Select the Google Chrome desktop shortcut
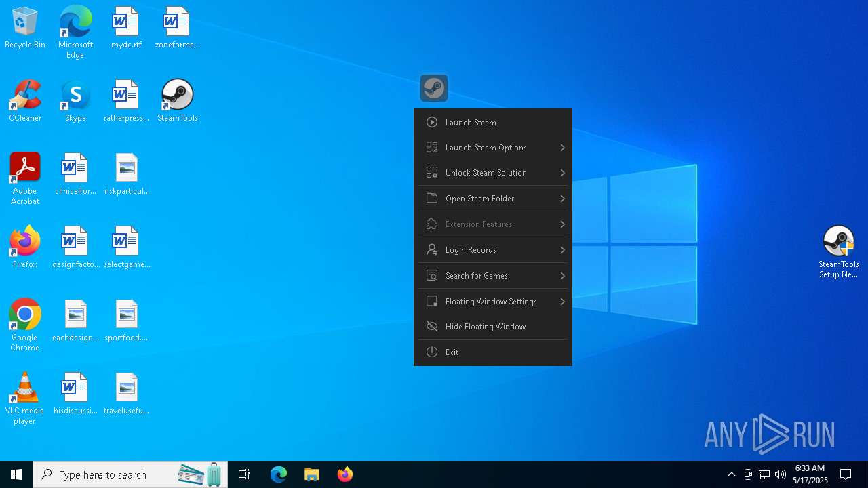Viewport: 868px width, 488px height. [x=25, y=325]
